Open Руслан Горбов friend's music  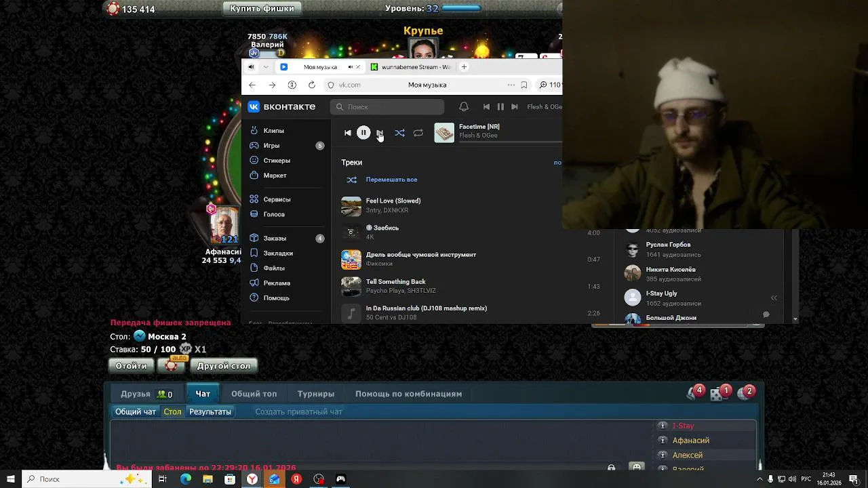click(668, 245)
